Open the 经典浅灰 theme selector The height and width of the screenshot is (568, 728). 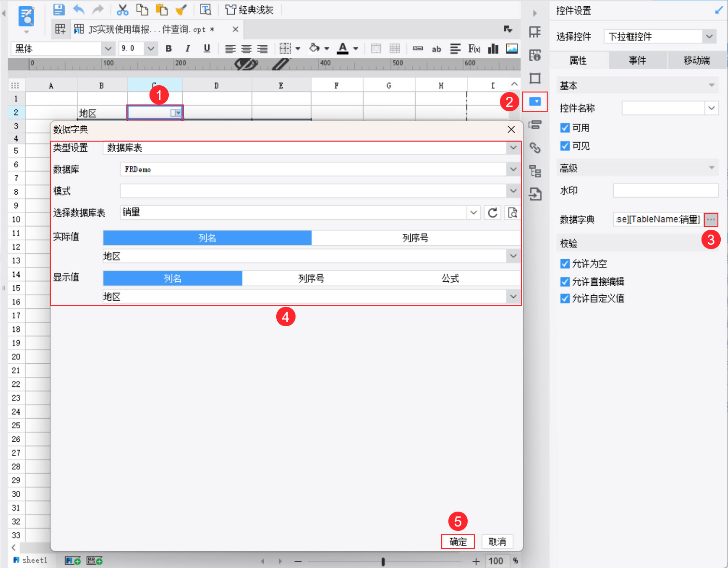250,10
